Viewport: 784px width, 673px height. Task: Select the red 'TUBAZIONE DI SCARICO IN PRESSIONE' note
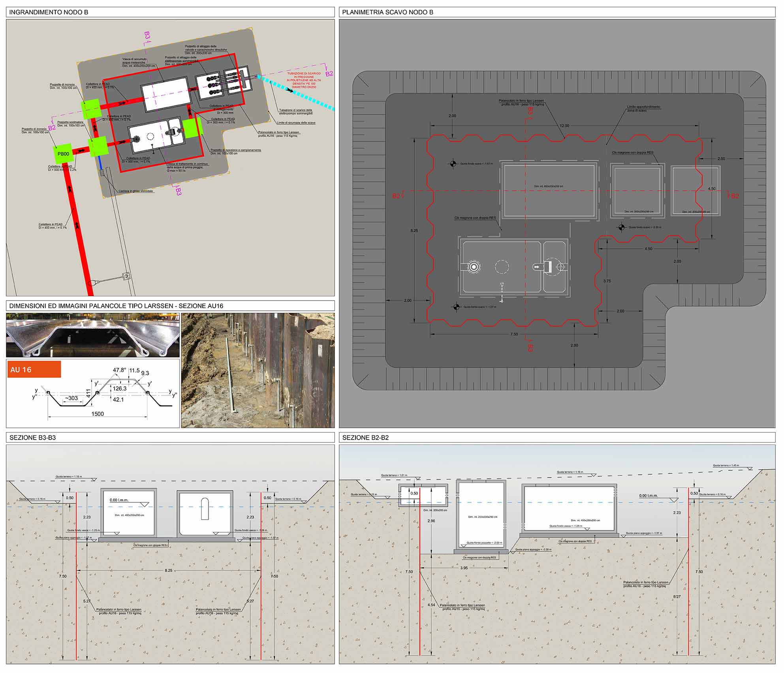[304, 80]
